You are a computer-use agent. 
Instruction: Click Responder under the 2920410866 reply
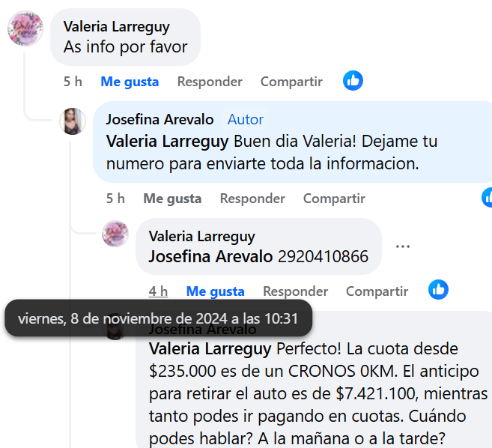(x=295, y=291)
